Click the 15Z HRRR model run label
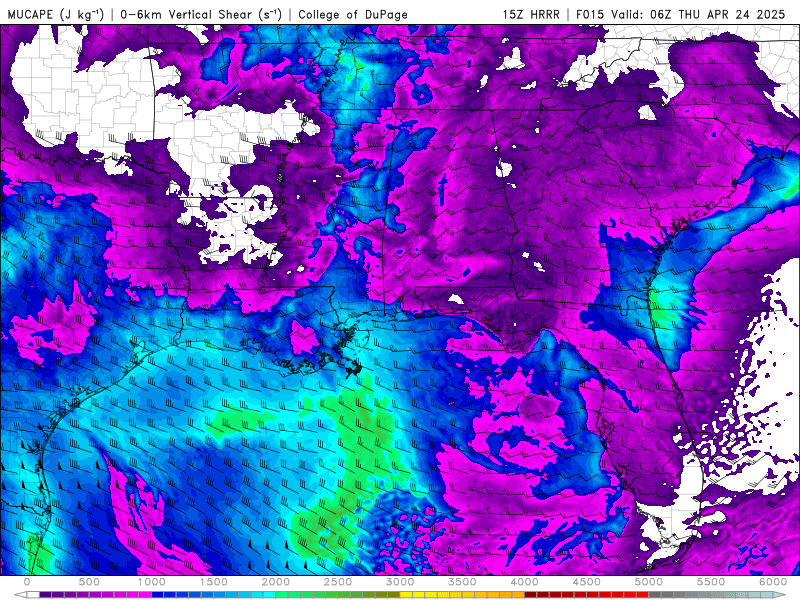Screen dimensions: 800x600 531,14
